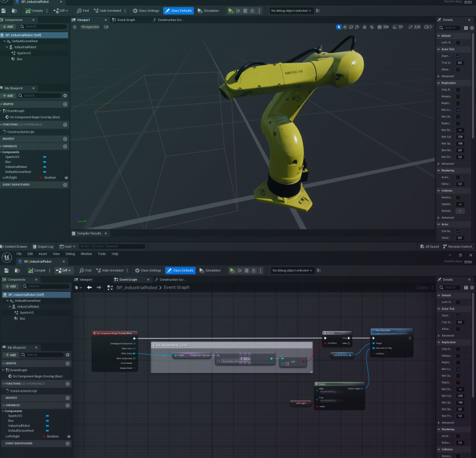Switch to the Viewport tab in lower window
The width and height of the screenshot is (476, 458).
pos(84,280)
